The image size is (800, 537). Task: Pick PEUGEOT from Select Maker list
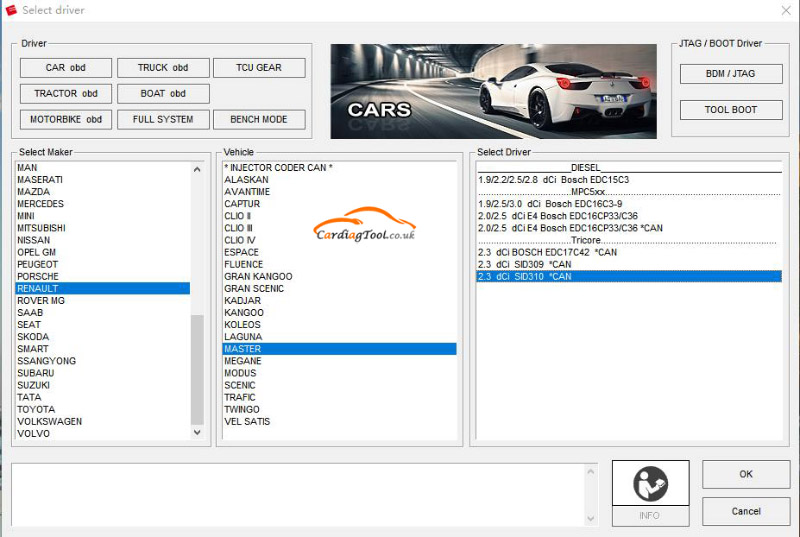38,264
